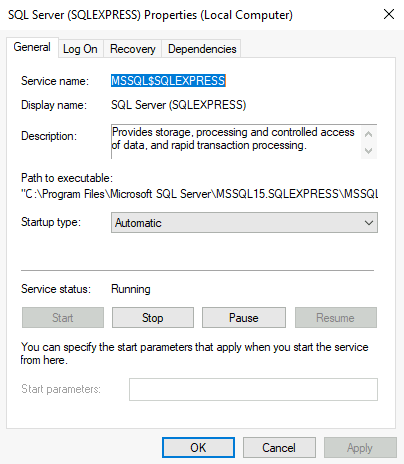Switch to the General tab
This screenshot has height=464, width=404.
tap(32, 47)
